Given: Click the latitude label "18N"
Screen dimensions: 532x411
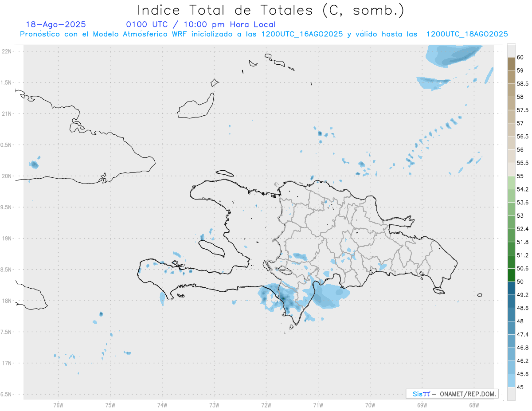Looking at the screenshot, I should tap(7, 301).
